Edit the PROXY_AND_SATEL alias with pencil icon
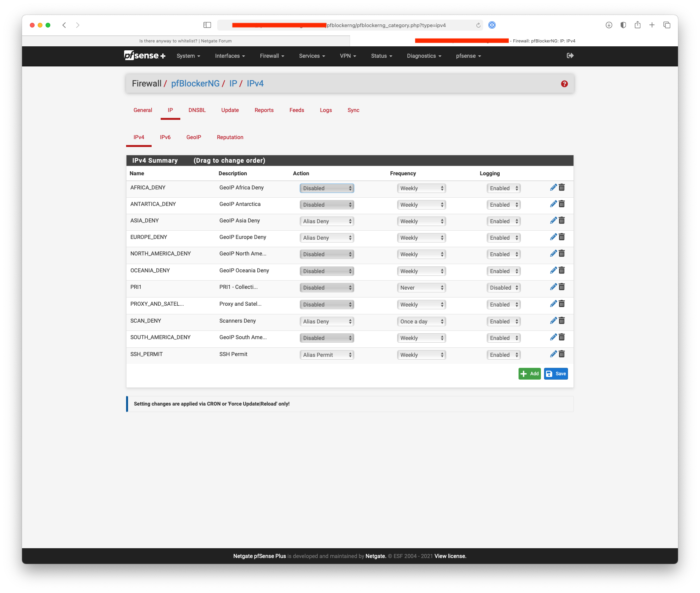The height and width of the screenshot is (593, 700). pyautogui.click(x=553, y=304)
